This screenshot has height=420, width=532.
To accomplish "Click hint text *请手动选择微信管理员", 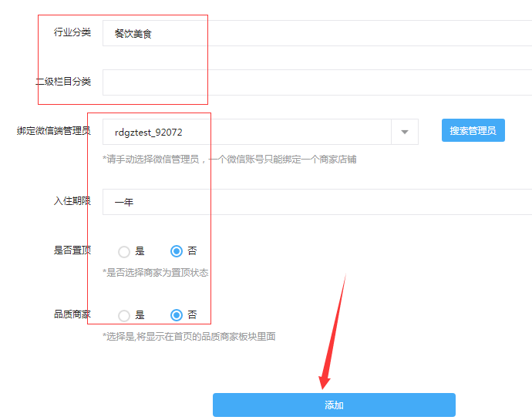I will (150, 159).
